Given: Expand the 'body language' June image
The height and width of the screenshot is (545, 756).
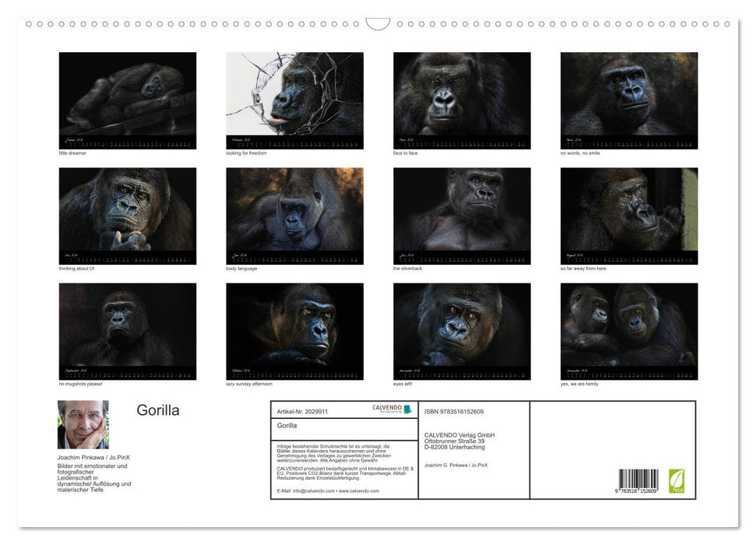Looking at the screenshot, I should tap(294, 215).
